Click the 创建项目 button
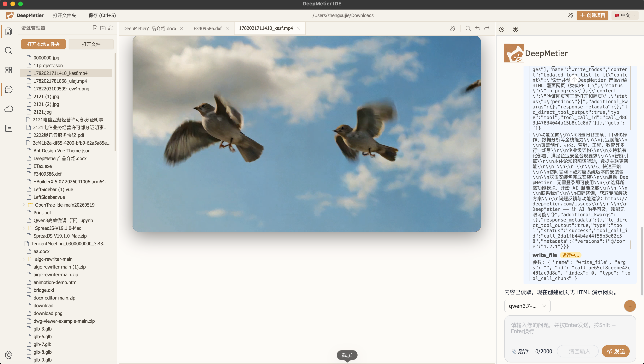Screen dimensions: 644x364 point(592,15)
